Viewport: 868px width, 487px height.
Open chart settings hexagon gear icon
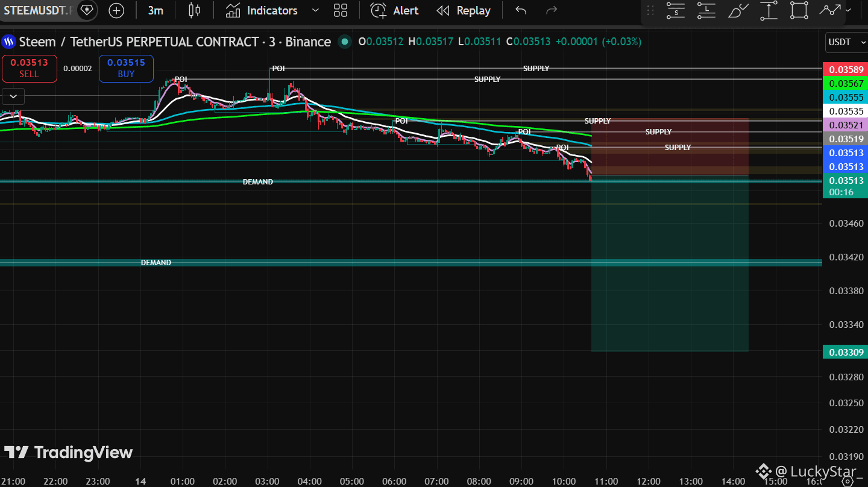pyautogui.click(x=847, y=480)
